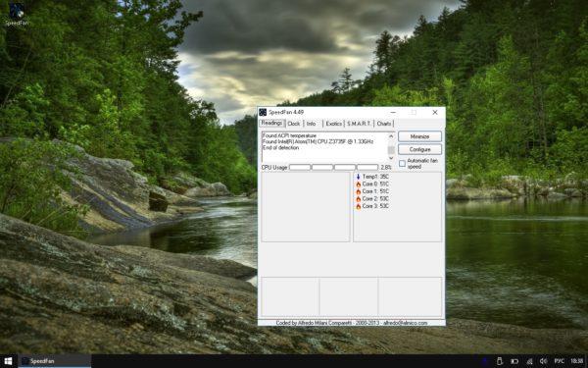This screenshot has height=368, width=588.
Task: Click the SpeedFan title bar icon
Action: [x=263, y=112]
